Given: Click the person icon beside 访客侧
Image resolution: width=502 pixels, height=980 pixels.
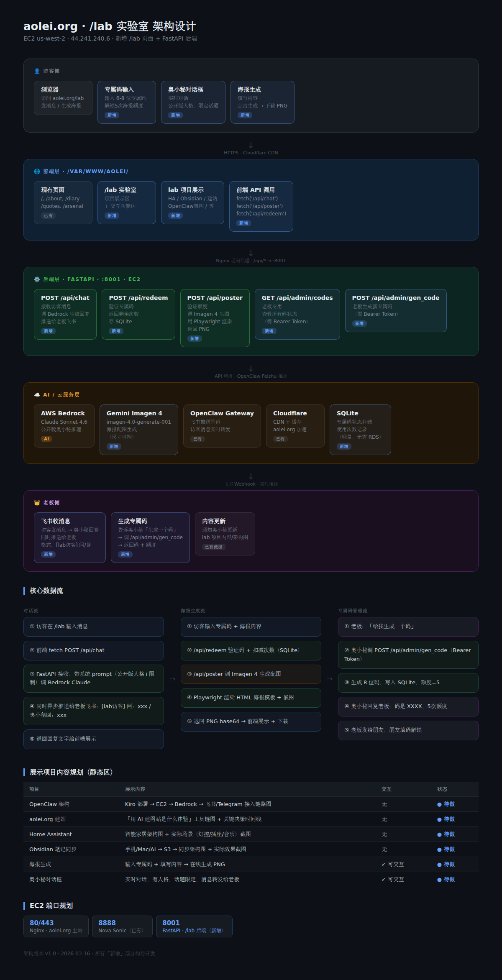Looking at the screenshot, I should point(37,71).
